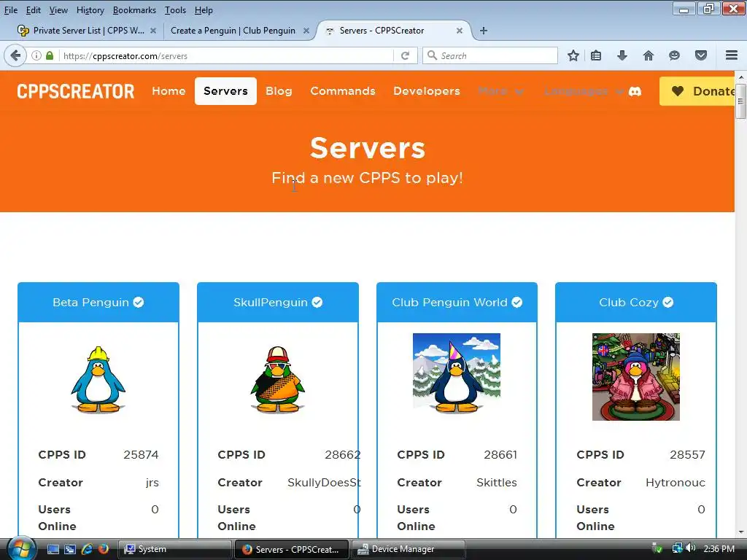Click the 2:36 PM taskbar clock
This screenshot has width=747, height=560.
click(719, 548)
